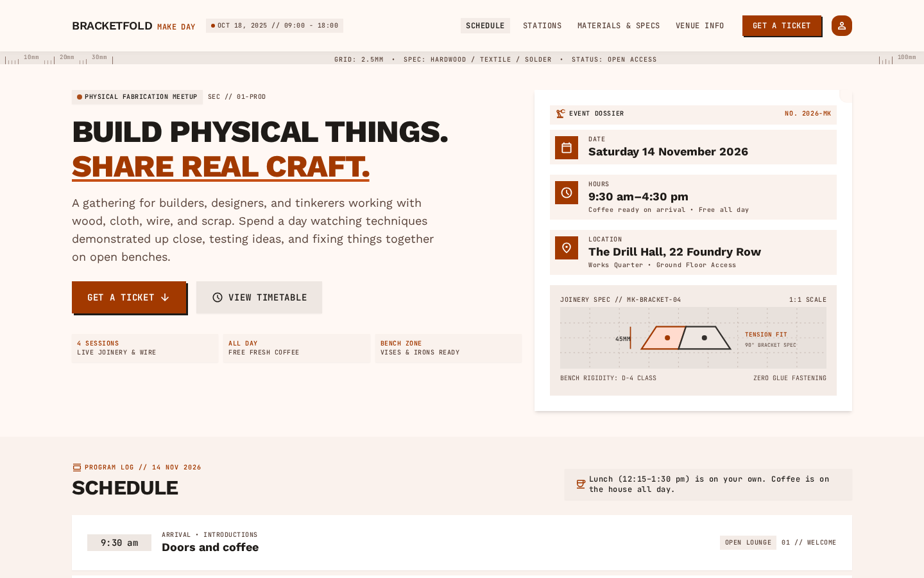Screen dimensions: 924x578
Task: Click Zero Glue Fastening caption
Action: click(x=790, y=378)
